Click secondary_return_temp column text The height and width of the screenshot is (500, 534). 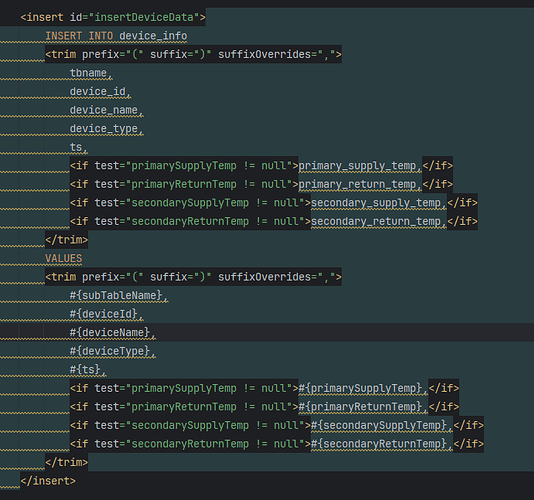tap(378, 221)
